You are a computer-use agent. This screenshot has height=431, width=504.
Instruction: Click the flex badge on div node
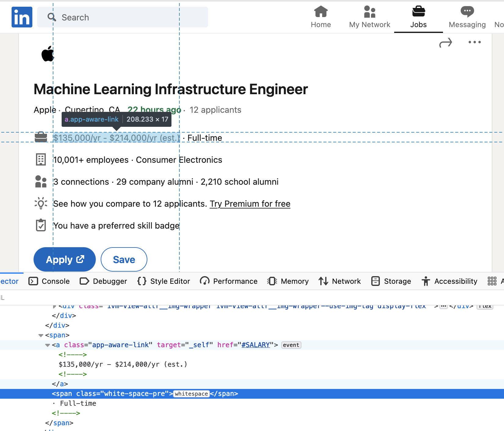coord(485,306)
